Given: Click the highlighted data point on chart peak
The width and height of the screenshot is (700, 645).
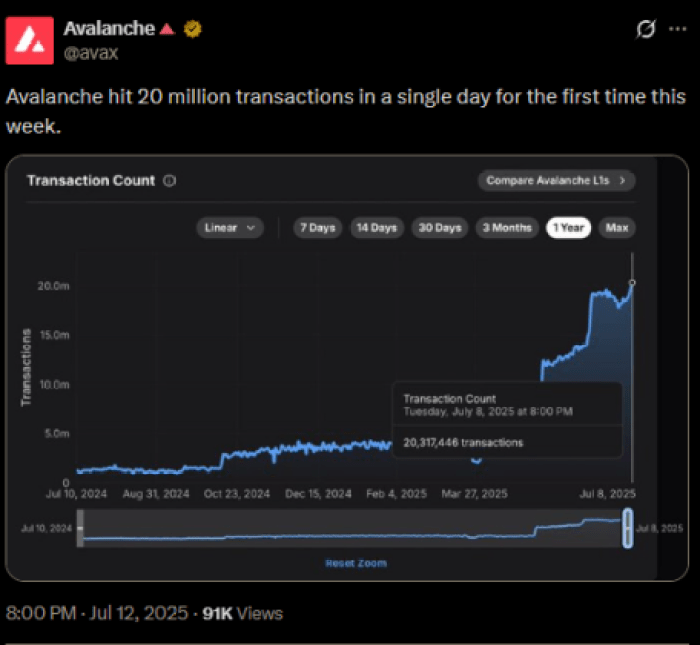Looking at the screenshot, I should tap(632, 283).
